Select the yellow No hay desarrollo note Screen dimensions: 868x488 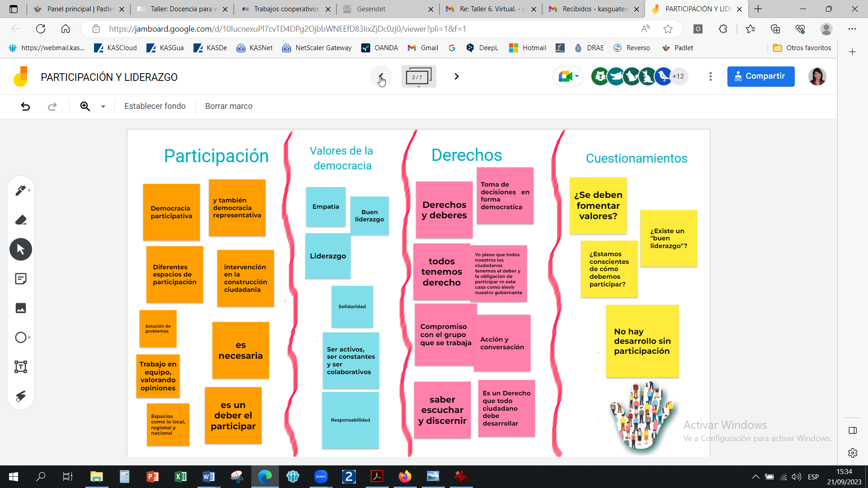642,341
